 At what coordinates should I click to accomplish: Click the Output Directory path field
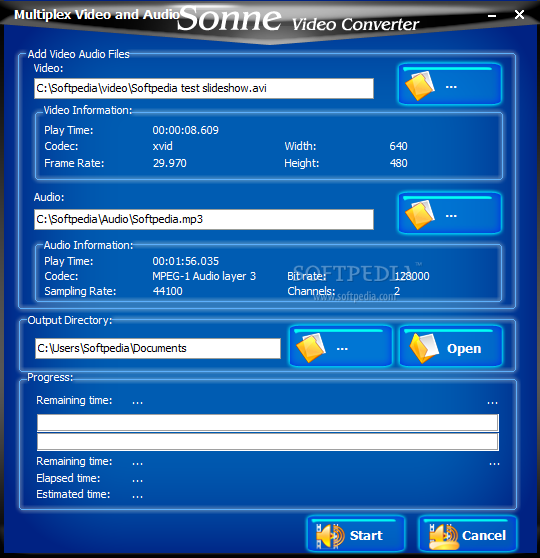coord(158,348)
